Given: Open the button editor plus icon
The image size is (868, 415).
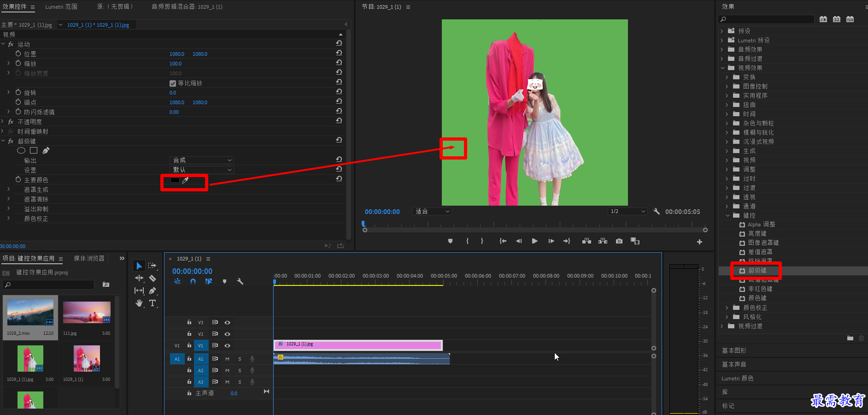Looking at the screenshot, I should click(x=699, y=242).
